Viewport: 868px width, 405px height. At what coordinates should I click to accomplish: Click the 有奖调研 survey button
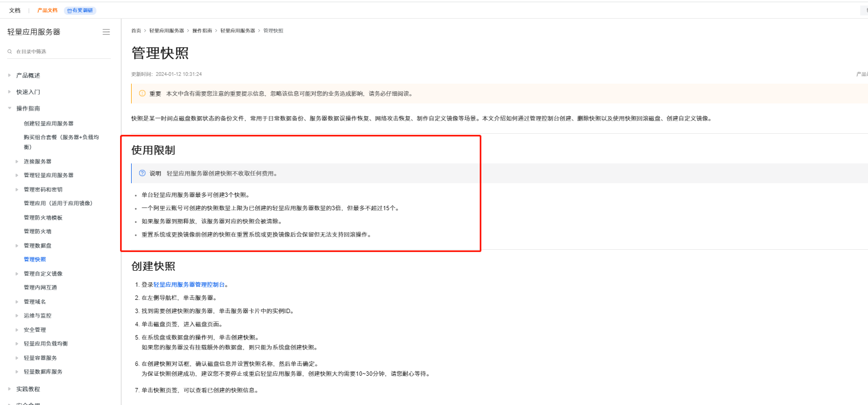pyautogui.click(x=80, y=10)
